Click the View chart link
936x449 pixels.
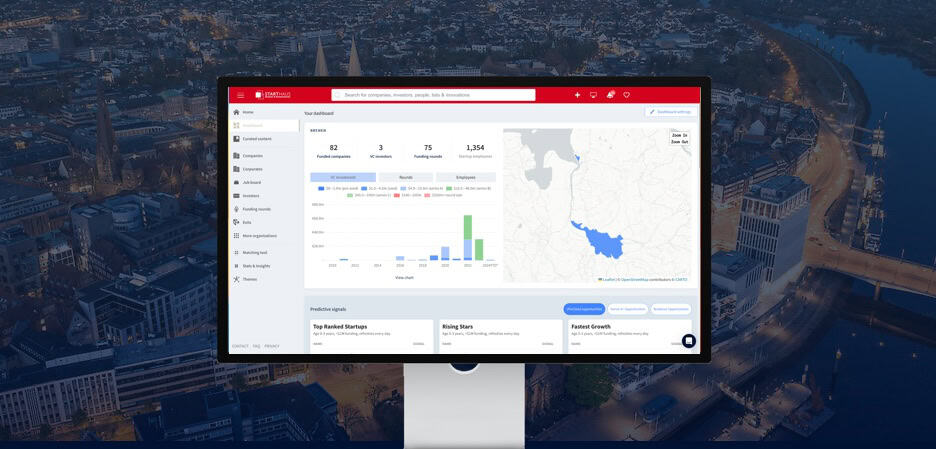click(x=404, y=278)
